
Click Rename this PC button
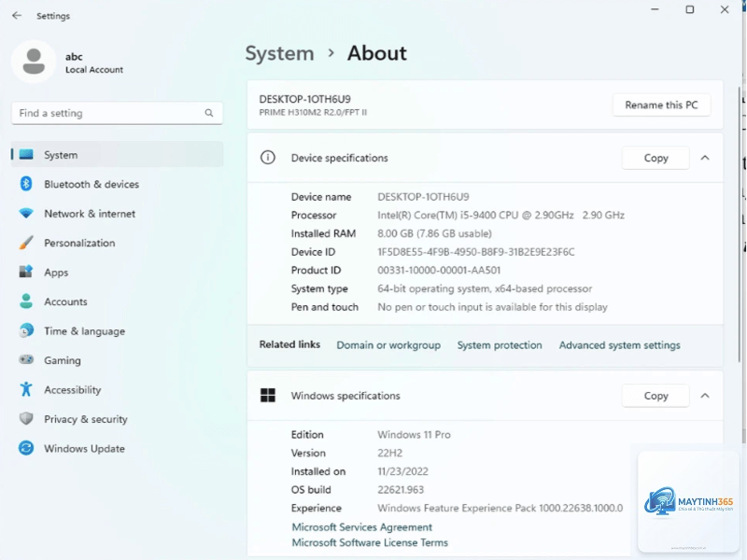point(661,105)
